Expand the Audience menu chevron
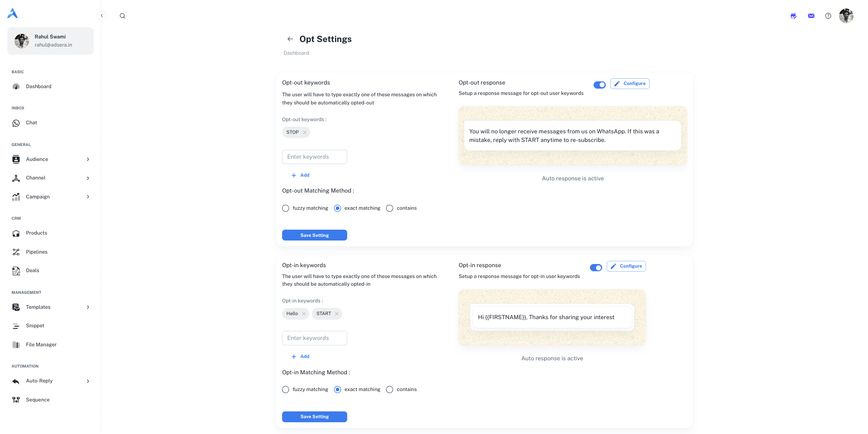The height and width of the screenshot is (434, 868). 88,159
